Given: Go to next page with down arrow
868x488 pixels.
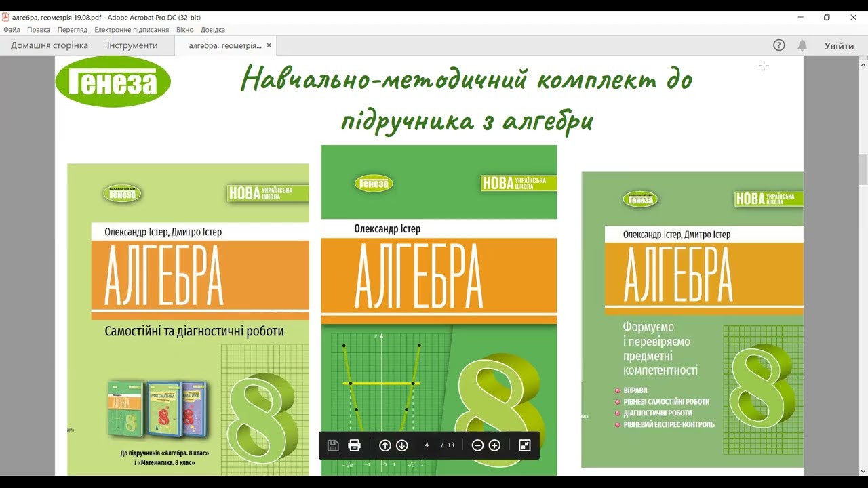Looking at the screenshot, I should click(x=402, y=445).
